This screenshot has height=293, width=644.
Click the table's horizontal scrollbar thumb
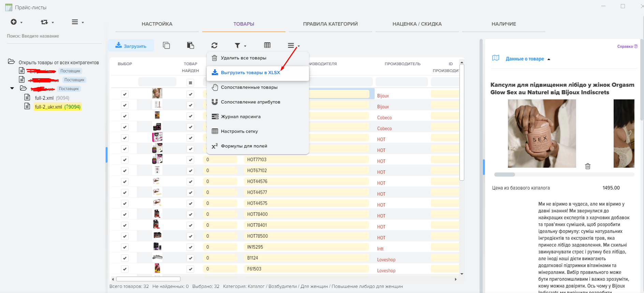[x=148, y=279]
